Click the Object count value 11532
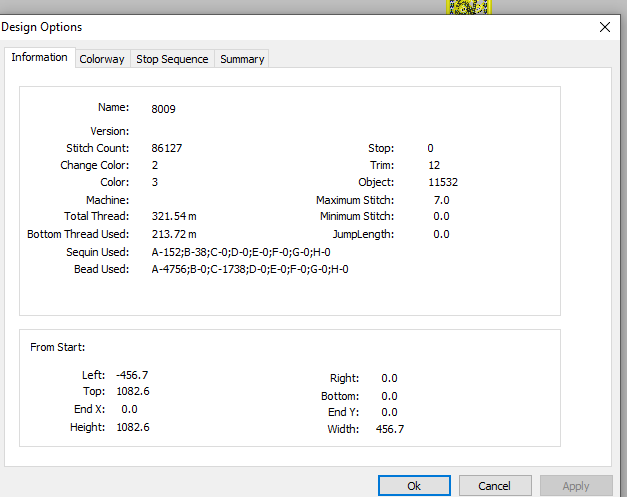Screen dimensions: 627x497 [443, 182]
